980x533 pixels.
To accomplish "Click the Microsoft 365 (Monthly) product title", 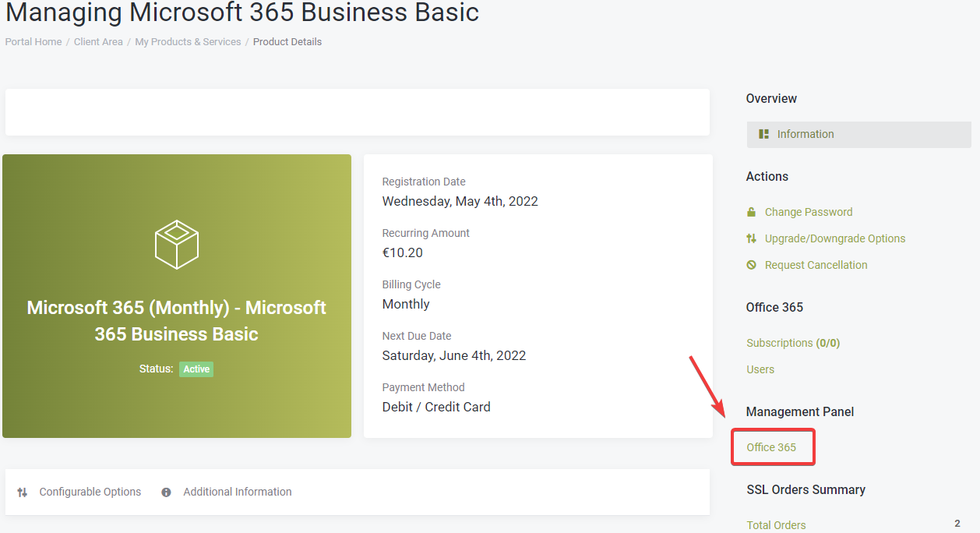I will pos(177,320).
